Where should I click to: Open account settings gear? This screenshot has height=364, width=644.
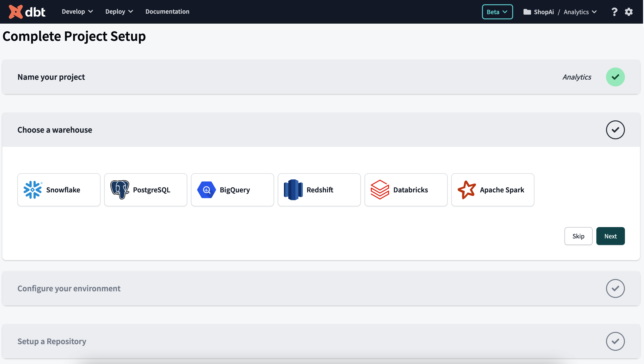pos(628,12)
